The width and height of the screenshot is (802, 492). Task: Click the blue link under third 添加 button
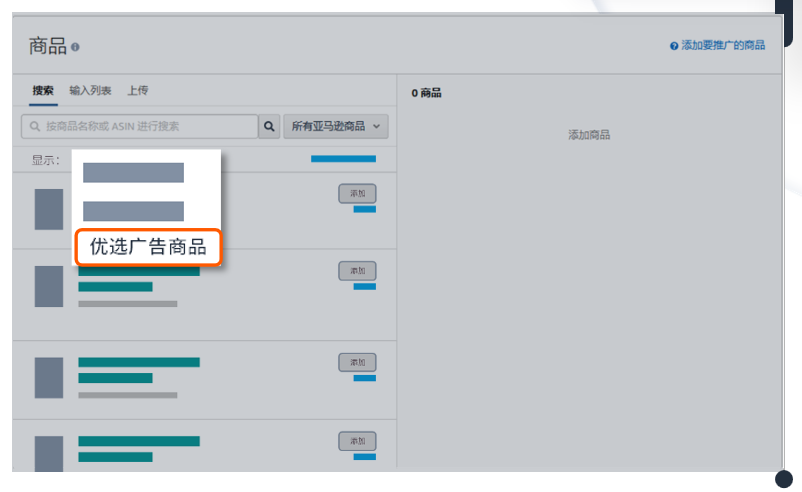[365, 378]
